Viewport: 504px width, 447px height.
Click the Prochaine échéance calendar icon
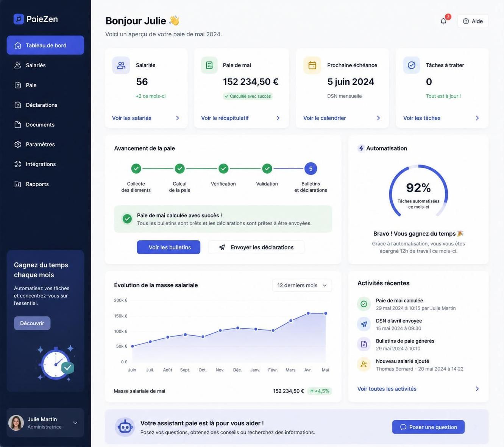[x=312, y=65]
